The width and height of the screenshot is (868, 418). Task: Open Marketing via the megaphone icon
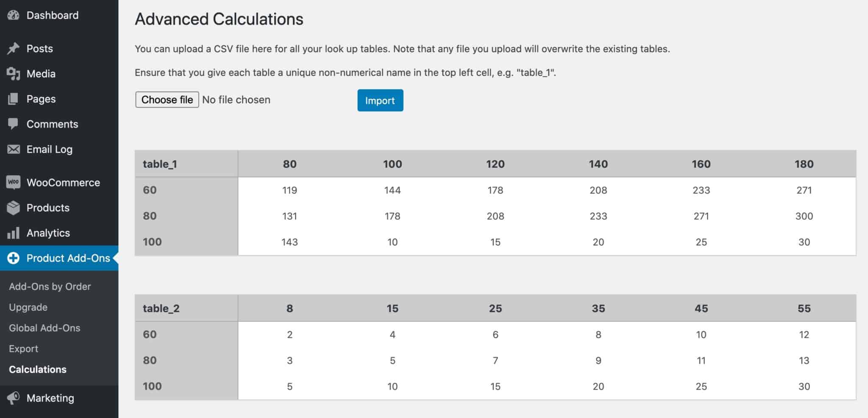click(x=13, y=398)
